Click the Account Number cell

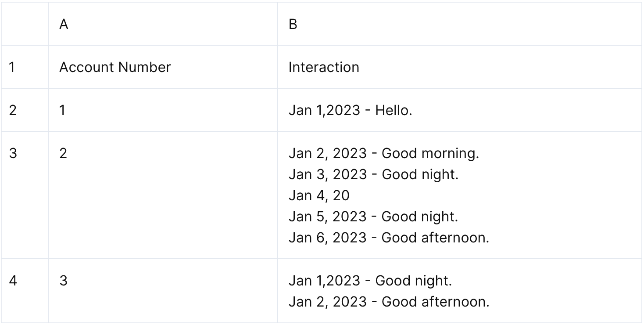(x=115, y=67)
